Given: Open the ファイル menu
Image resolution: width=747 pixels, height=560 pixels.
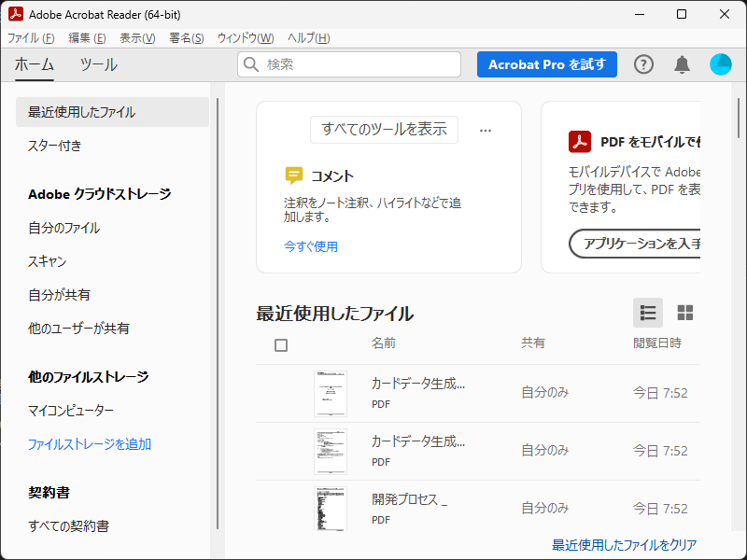Looking at the screenshot, I should tap(31, 38).
